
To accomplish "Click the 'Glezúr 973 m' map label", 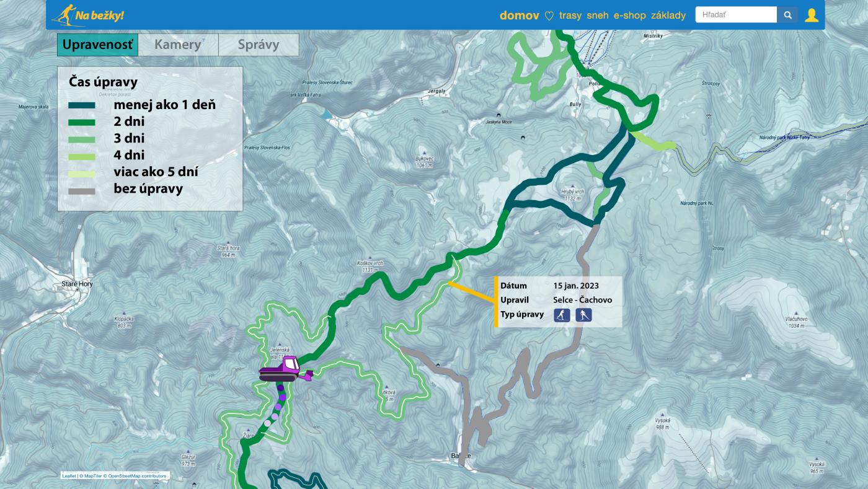I will (188, 460).
